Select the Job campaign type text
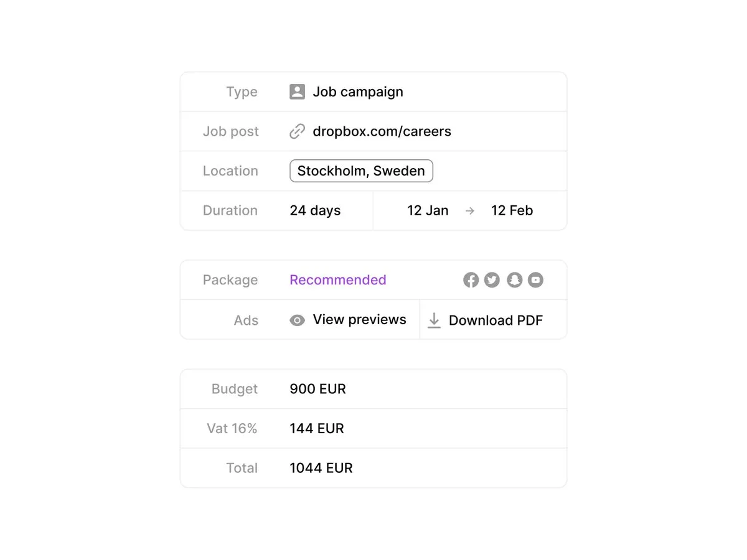This screenshot has height=560, width=747. [358, 92]
